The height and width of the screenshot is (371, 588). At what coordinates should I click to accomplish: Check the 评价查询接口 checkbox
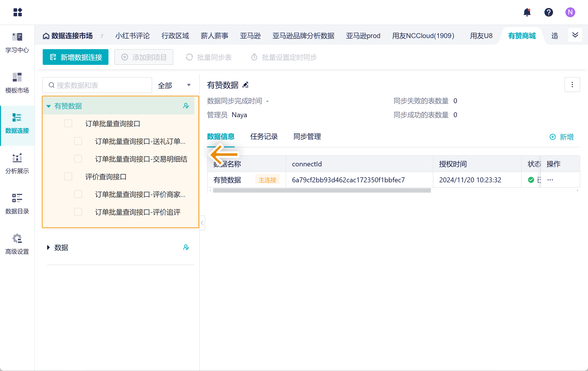(68, 176)
